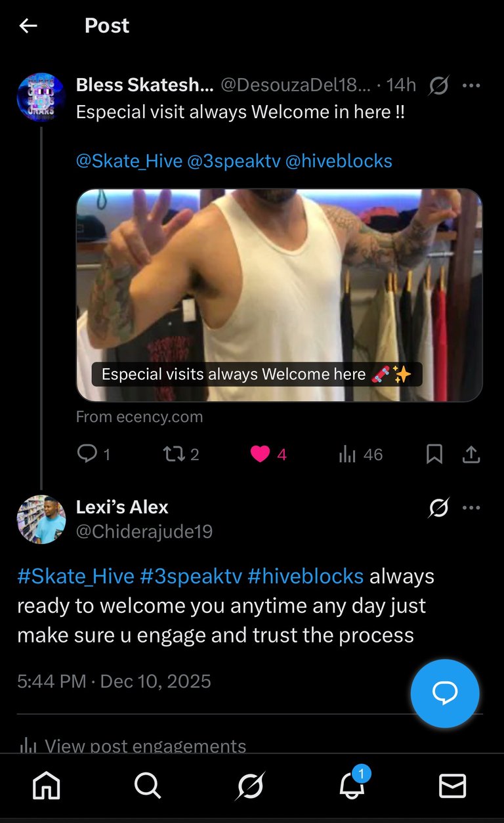Open the @Skate_Hive mention link
The image size is (504, 823).
(x=129, y=161)
